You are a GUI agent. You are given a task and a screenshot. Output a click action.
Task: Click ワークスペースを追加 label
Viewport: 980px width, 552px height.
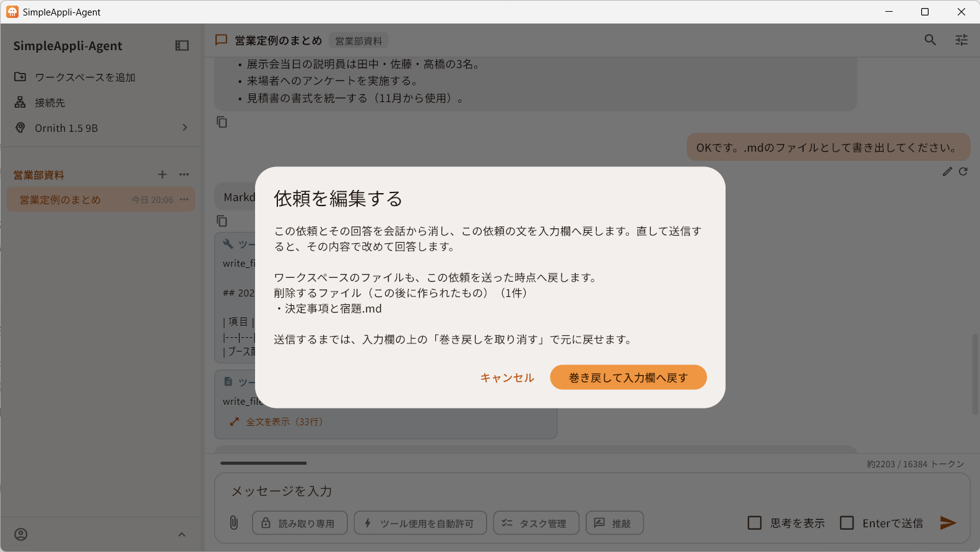85,77
